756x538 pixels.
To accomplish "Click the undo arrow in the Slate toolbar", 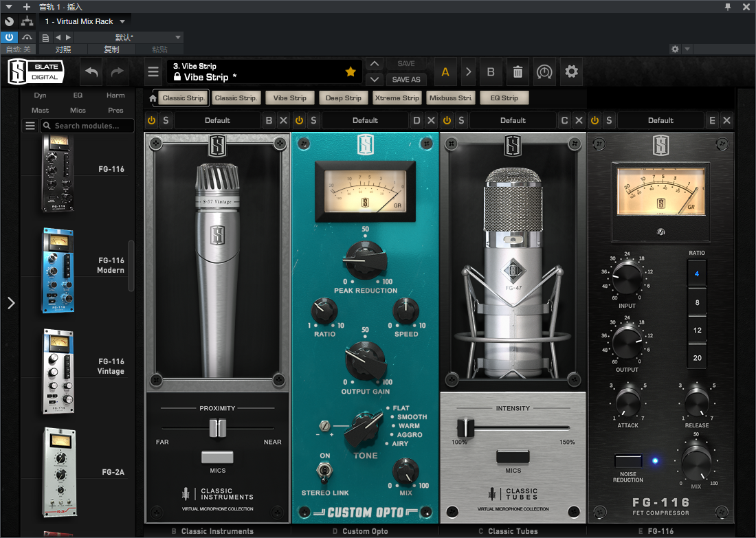I will click(x=91, y=72).
